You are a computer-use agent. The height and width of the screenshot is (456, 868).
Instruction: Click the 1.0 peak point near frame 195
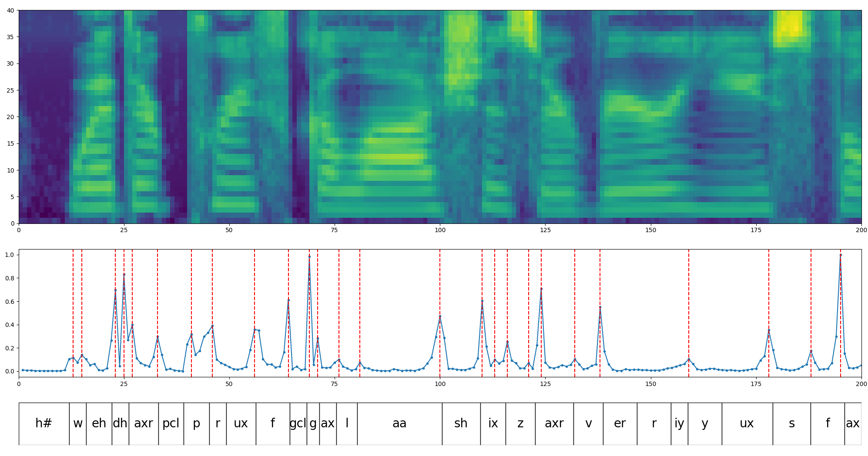840,255
